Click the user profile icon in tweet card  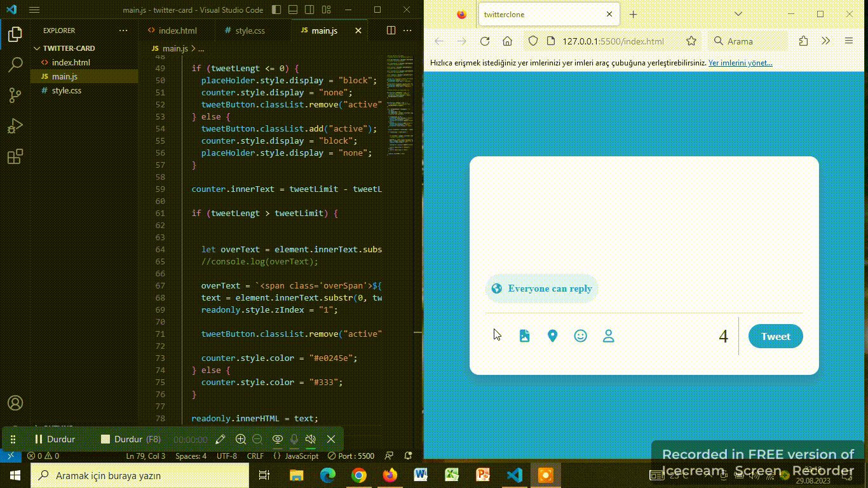coord(608,336)
